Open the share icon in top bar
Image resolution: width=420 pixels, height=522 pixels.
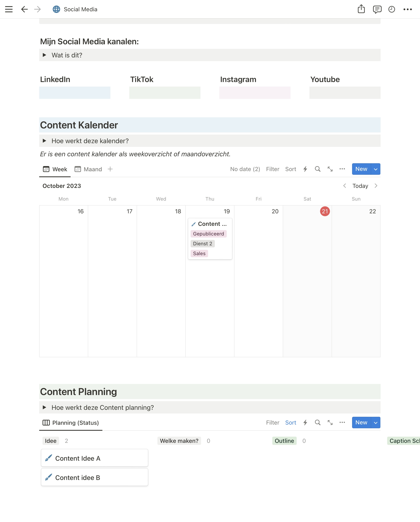click(361, 9)
